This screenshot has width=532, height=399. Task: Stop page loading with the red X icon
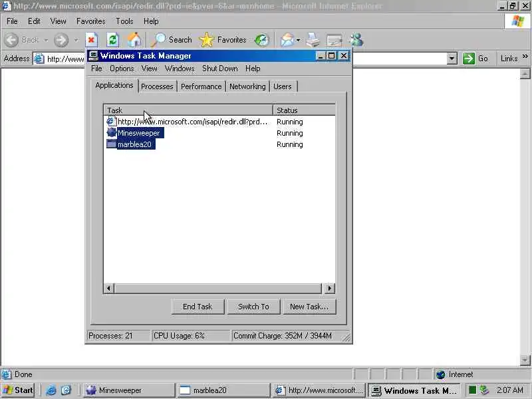[91, 40]
